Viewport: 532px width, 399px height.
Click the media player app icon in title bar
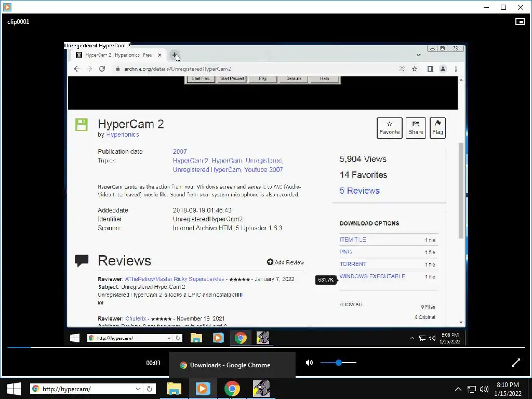(x=7, y=7)
